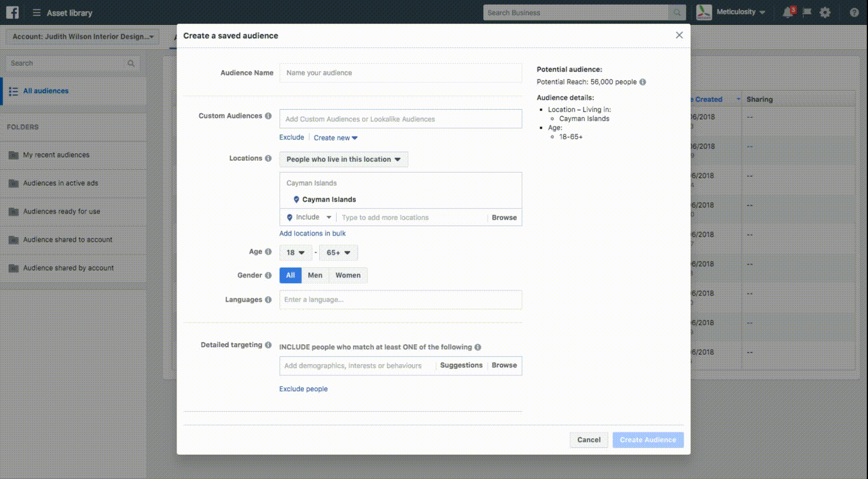868x479 pixels.
Task: Open the settings gear icon
Action: tap(825, 12)
